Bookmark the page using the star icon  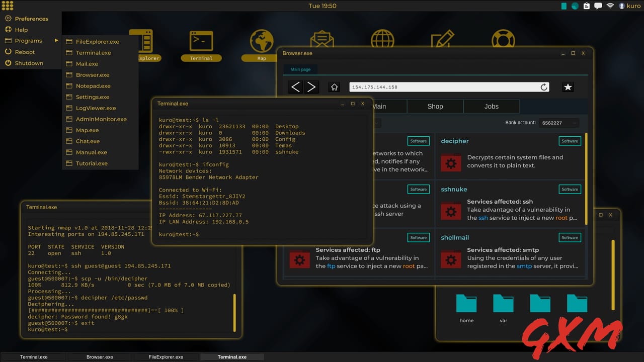tap(568, 86)
